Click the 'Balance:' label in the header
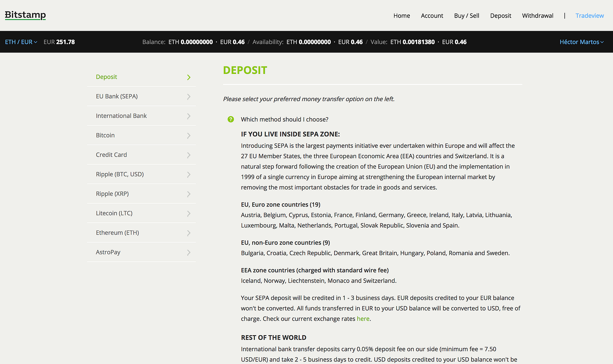Image resolution: width=613 pixels, height=364 pixels. click(x=154, y=42)
